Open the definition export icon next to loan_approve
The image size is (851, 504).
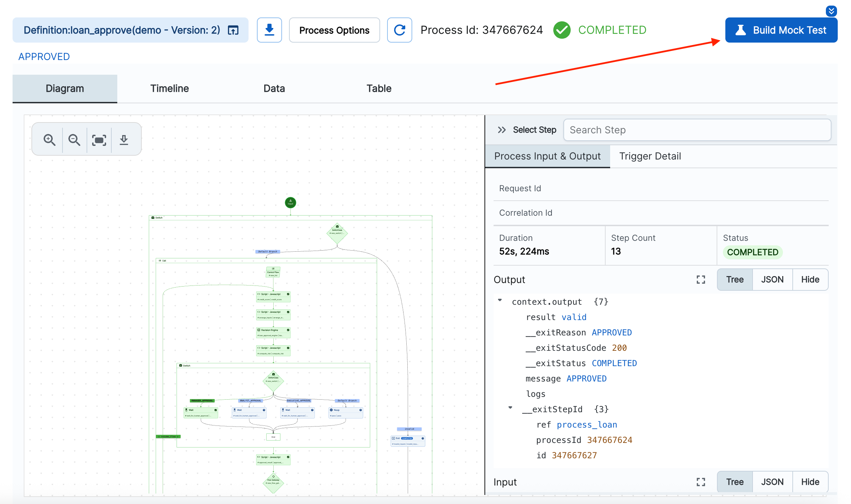[x=233, y=30]
